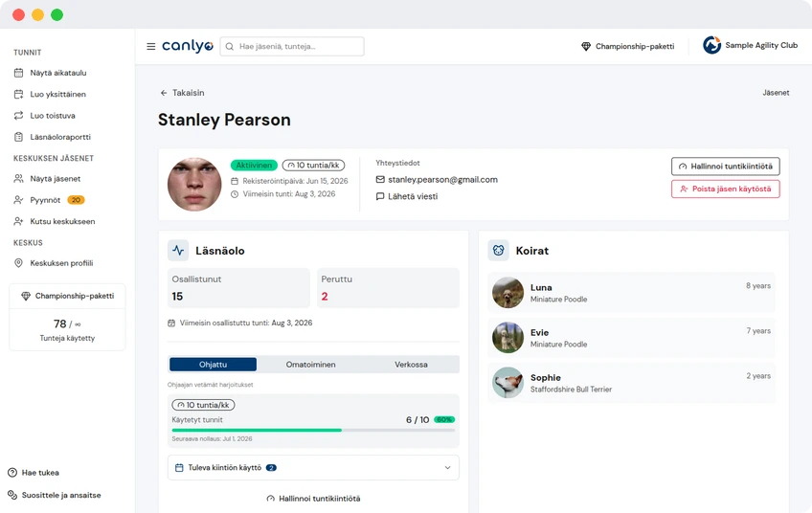
Task: Click the Käytetyt tunnit progress bar
Action: [x=313, y=430]
